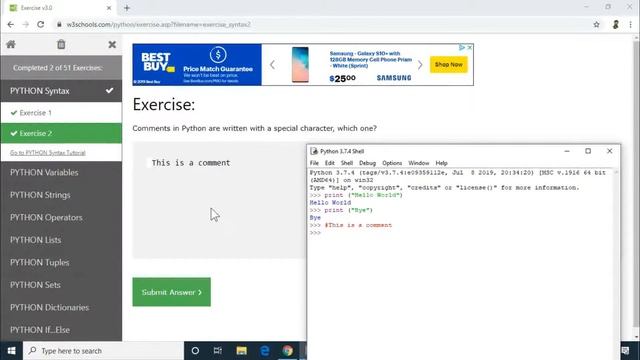Close the exercise sidebar with the X icon

[x=112, y=44]
